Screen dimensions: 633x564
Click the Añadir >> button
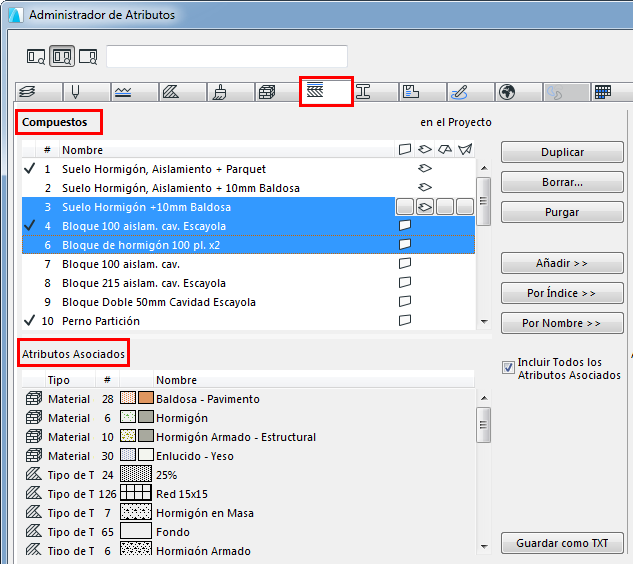[x=562, y=263]
